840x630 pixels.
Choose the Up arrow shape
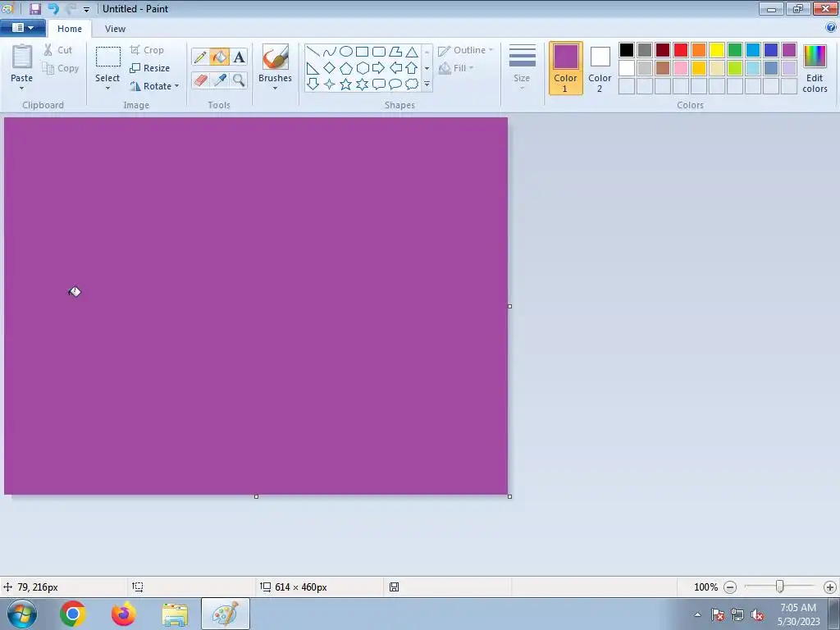(x=412, y=68)
